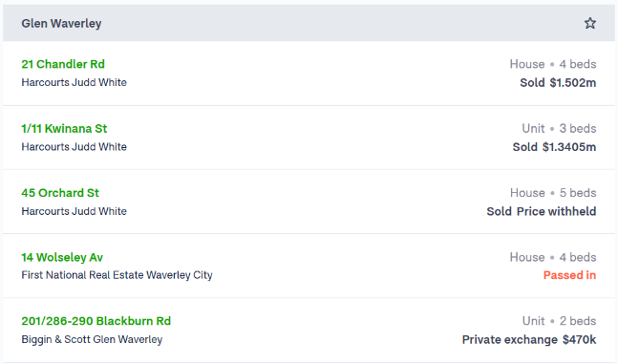Open the 45 Orchard St listing
This screenshot has width=618, height=364.
coord(60,193)
